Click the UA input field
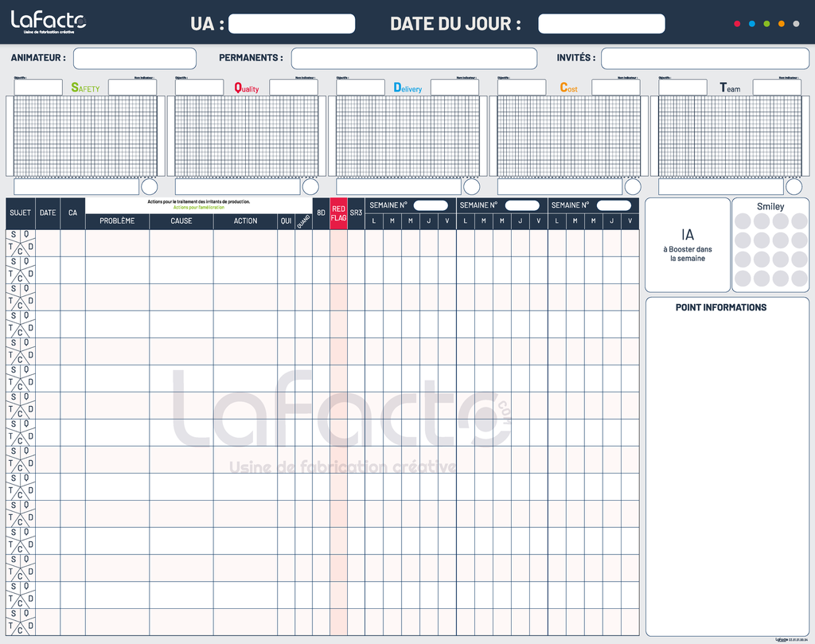This screenshot has width=815, height=644. (291, 24)
